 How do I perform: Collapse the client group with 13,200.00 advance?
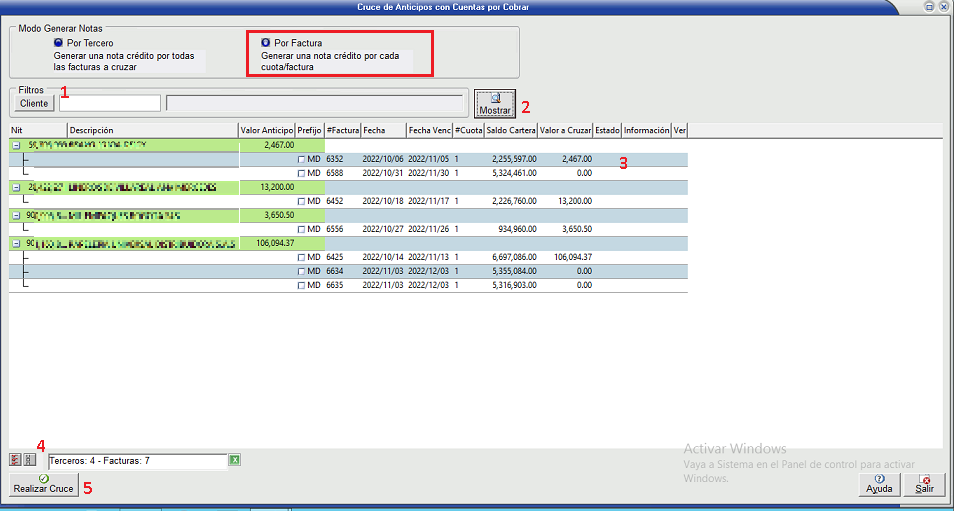(16, 187)
